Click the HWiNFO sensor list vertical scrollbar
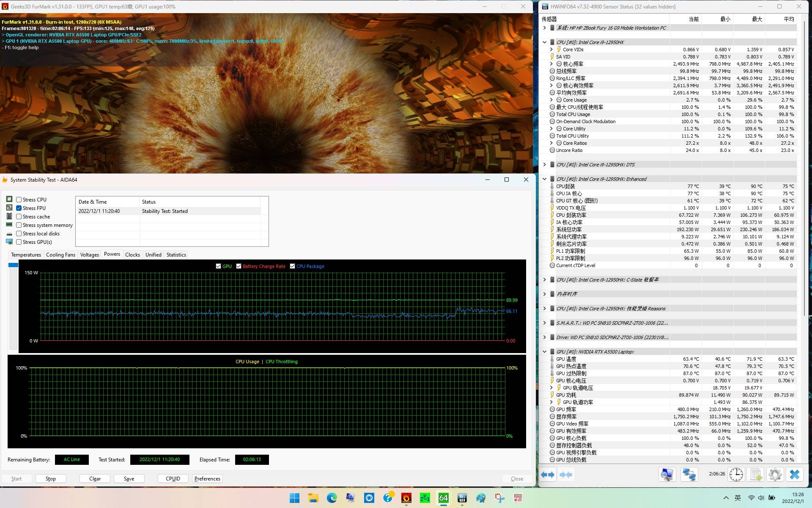 804,169
